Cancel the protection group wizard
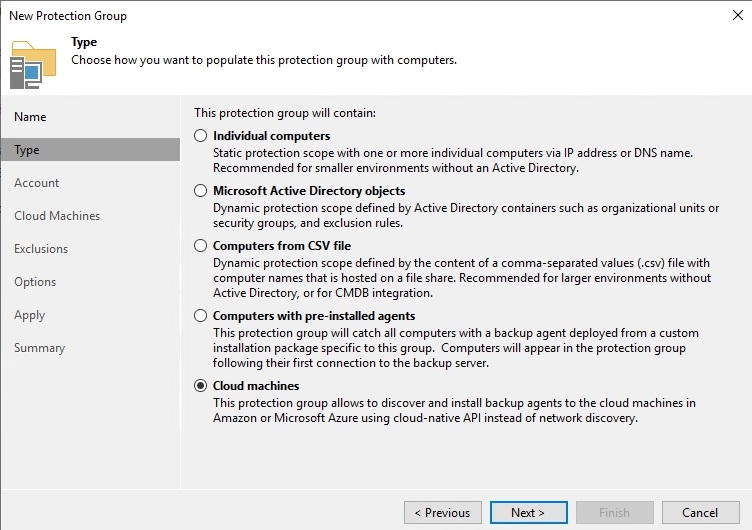The image size is (752, 530). click(x=701, y=513)
